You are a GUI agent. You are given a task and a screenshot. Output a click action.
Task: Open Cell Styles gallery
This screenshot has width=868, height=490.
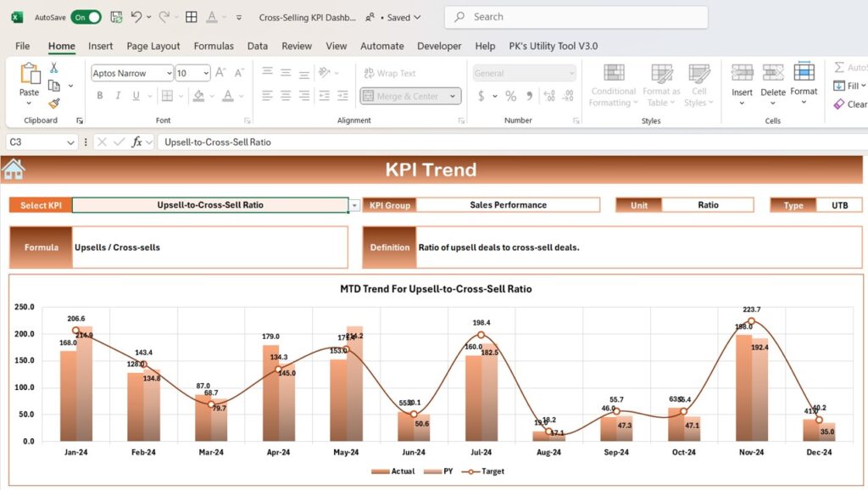click(x=698, y=86)
